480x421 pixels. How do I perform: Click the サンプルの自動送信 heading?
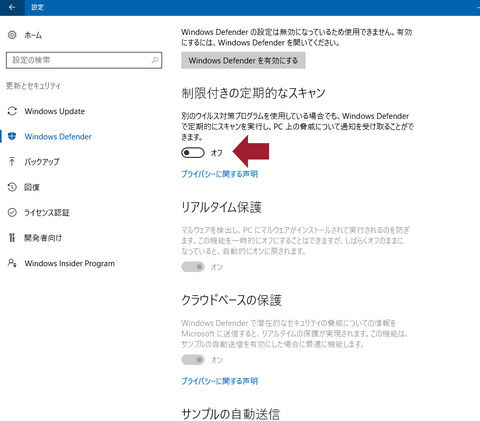click(231, 414)
